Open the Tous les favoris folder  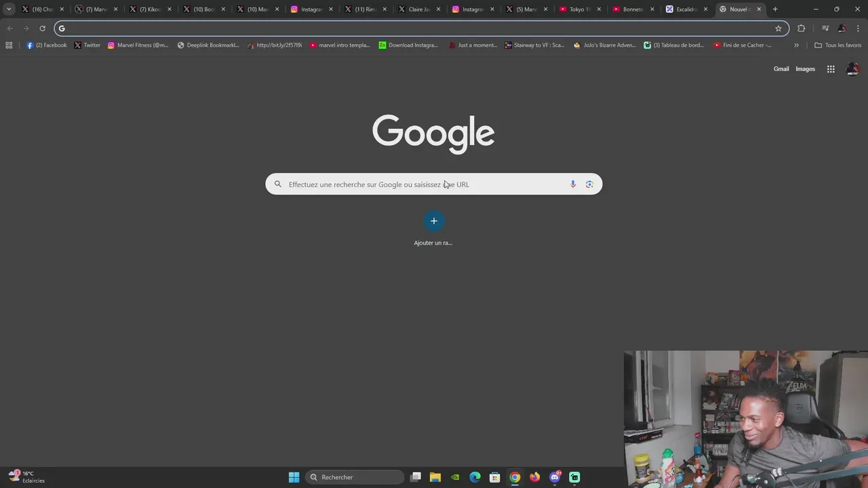coord(837,45)
